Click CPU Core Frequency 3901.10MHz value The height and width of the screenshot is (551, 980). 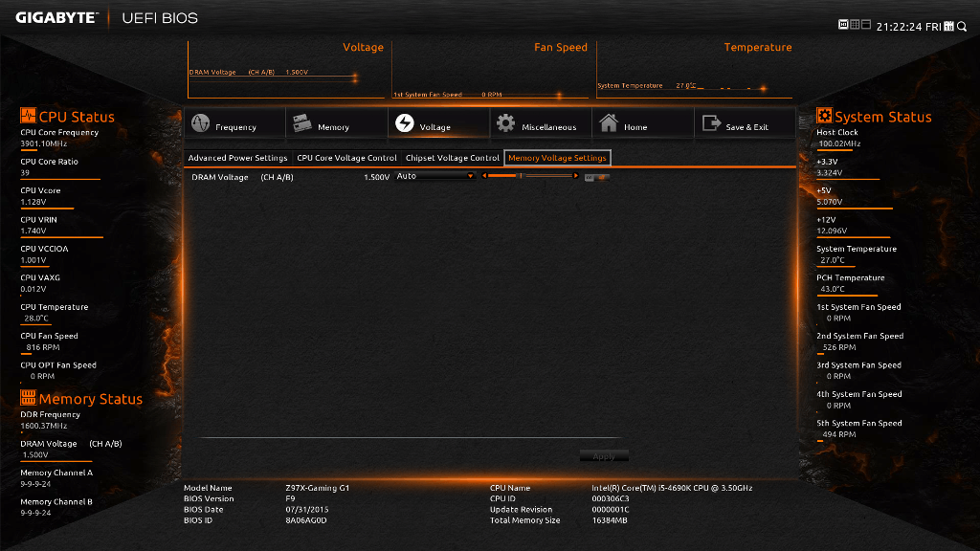coord(44,143)
